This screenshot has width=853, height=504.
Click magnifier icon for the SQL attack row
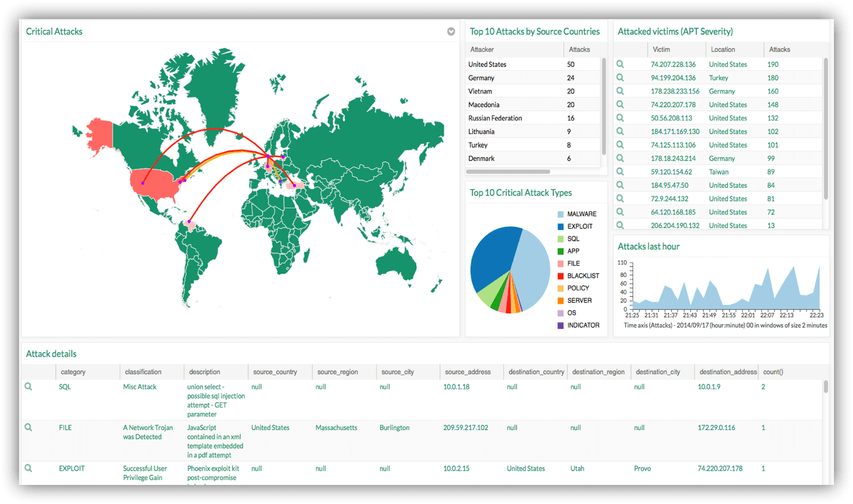pos(28,387)
